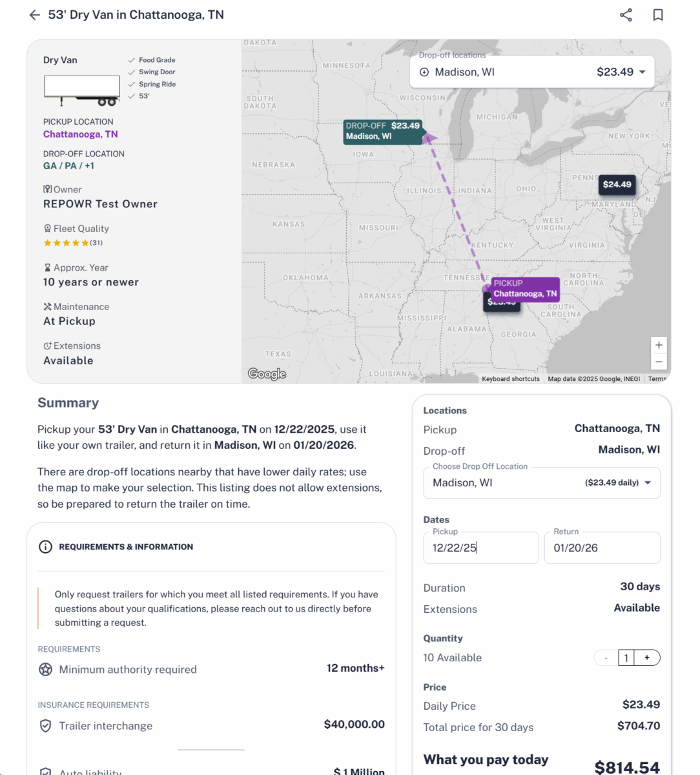This screenshot has height=775, width=700.
Task: Click the share icon
Action: tap(626, 15)
